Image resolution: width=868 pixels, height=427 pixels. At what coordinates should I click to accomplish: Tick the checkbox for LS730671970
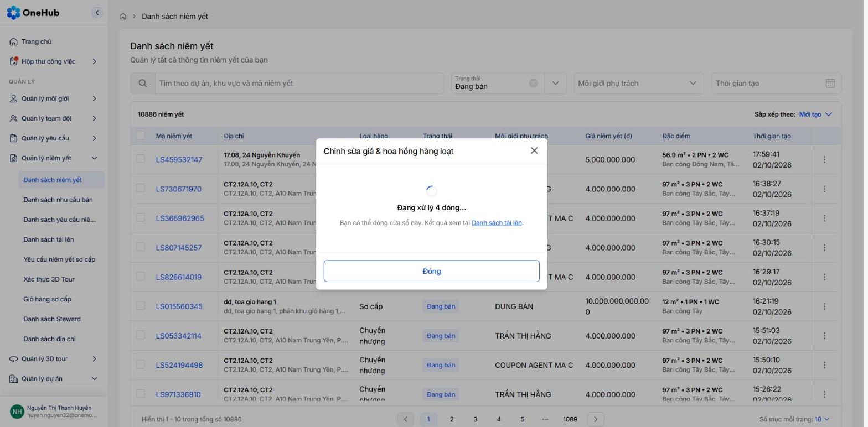(x=141, y=188)
